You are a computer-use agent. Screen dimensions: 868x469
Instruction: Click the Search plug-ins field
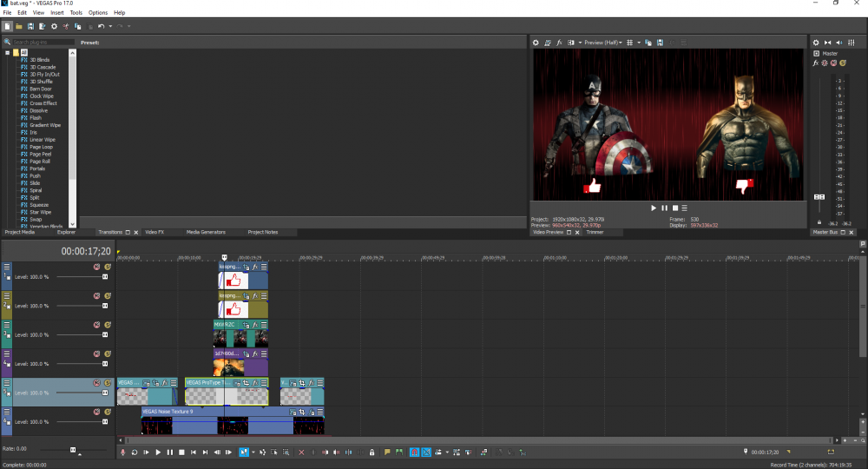[x=42, y=42]
